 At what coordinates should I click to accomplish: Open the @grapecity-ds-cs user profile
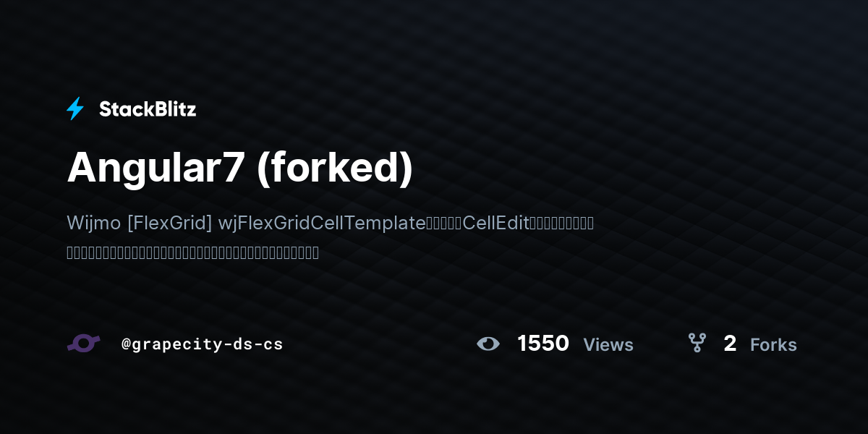pos(202,344)
